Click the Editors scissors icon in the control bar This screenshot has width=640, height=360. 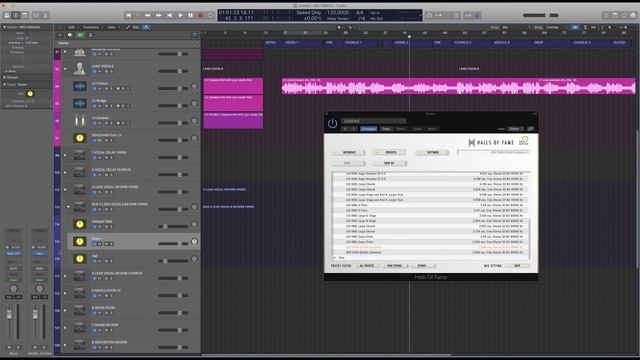coord(46,16)
